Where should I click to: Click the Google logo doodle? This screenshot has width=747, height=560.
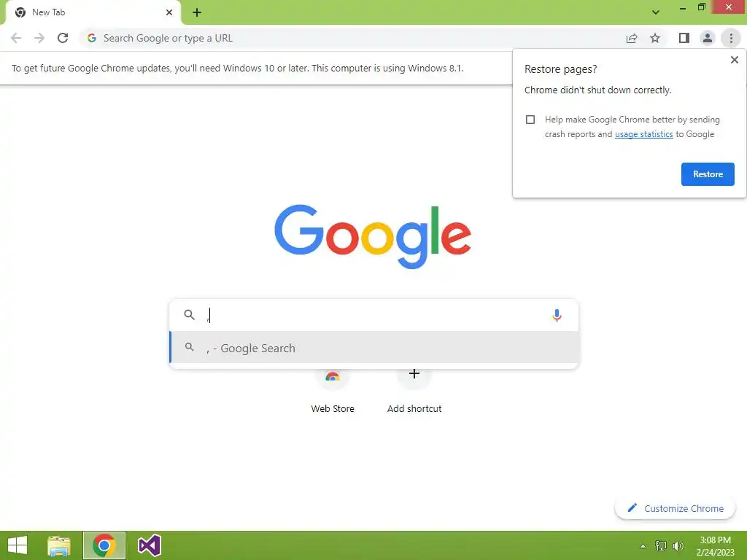pyautogui.click(x=373, y=236)
